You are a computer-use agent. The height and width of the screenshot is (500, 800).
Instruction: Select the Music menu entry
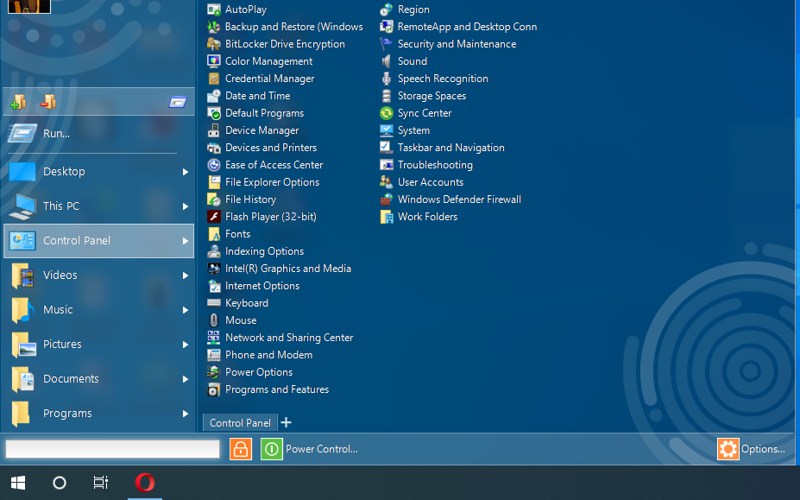click(98, 310)
